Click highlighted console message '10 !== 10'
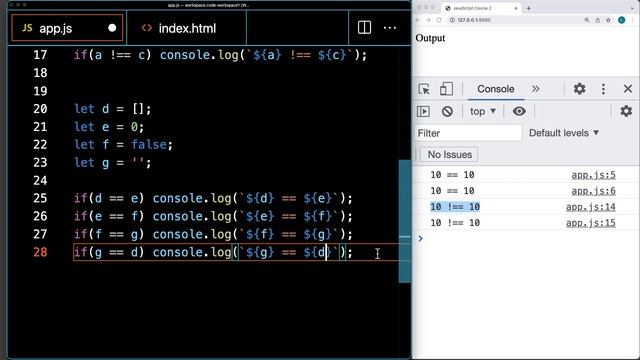Image resolution: width=640 pixels, height=360 pixels. click(455, 207)
